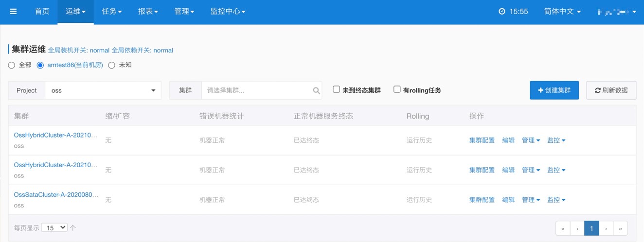The image size is (644, 242).
Task: Click 编辑 in the second OssHybridCluster row
Action: click(508, 170)
